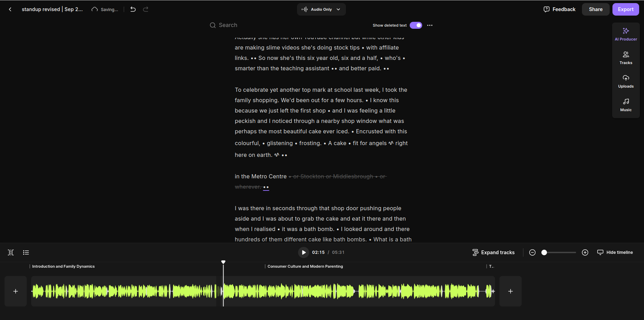Open the AI Producer panel
The image size is (644, 320).
tap(626, 34)
